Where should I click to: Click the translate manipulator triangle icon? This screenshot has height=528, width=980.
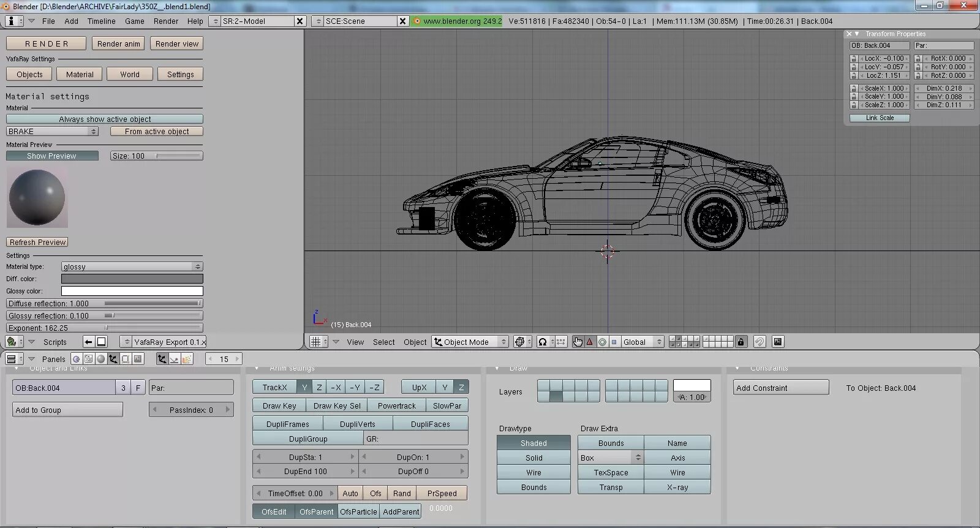point(590,342)
